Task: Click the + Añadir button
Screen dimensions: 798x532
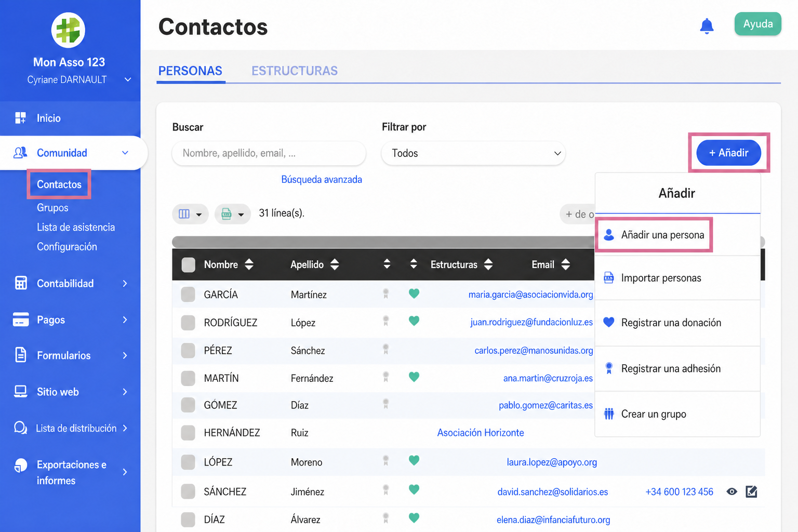Action: [728, 153]
